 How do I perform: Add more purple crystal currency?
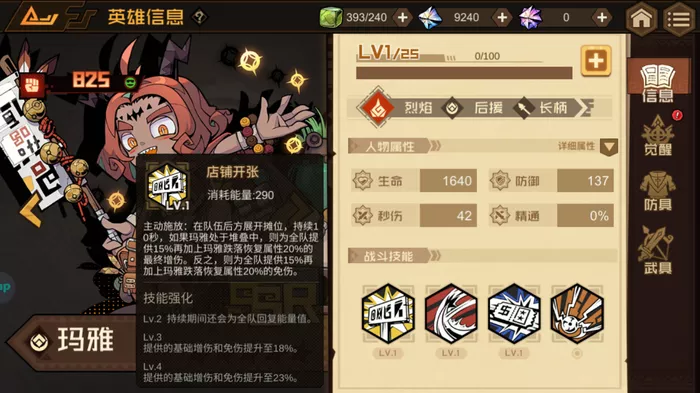tap(602, 17)
